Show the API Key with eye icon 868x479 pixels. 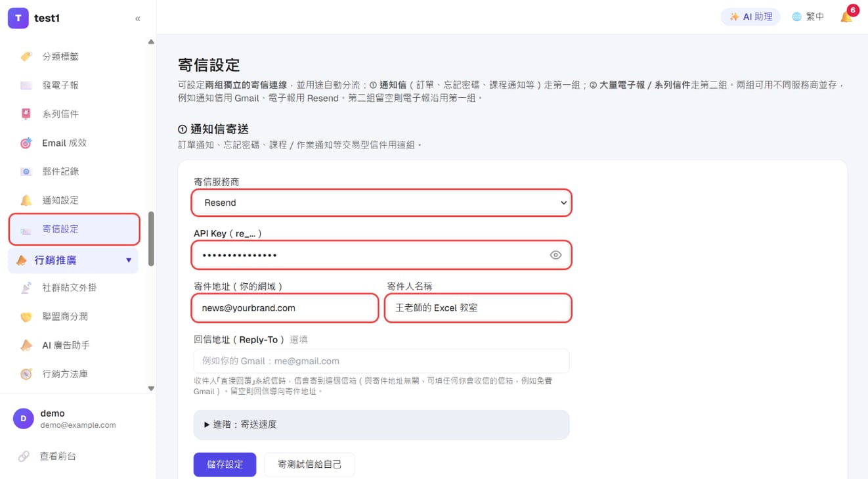pos(555,255)
